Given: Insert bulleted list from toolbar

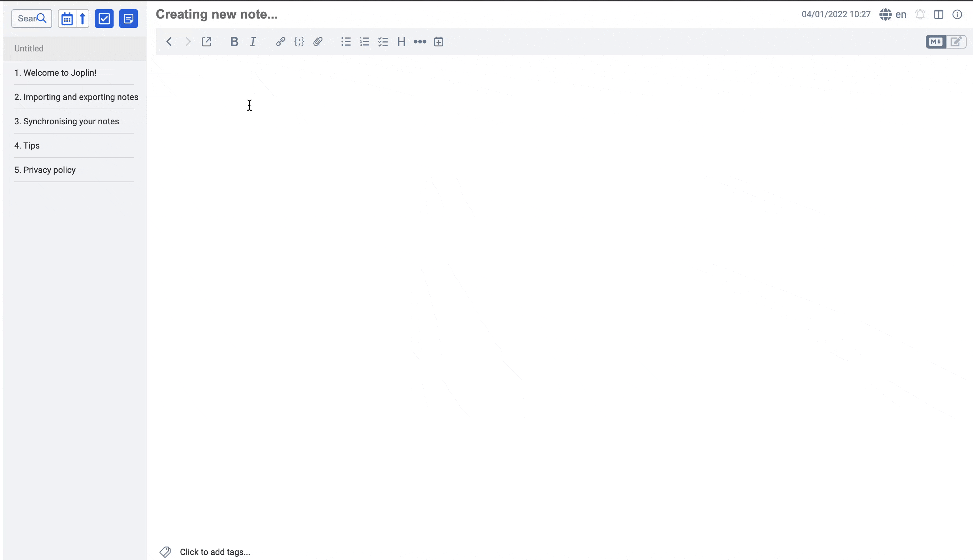Looking at the screenshot, I should click(x=346, y=41).
